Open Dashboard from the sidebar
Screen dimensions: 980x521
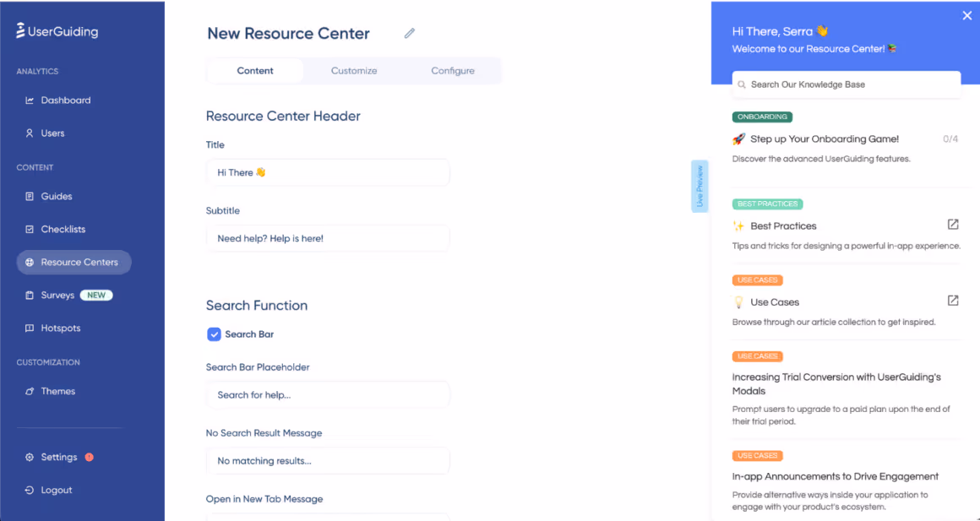point(66,100)
